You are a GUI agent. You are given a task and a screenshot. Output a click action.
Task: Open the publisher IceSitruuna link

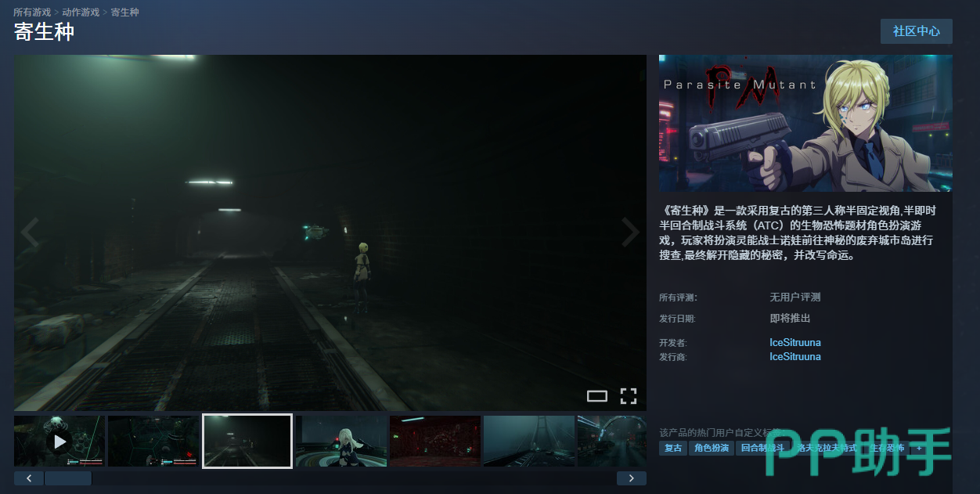coord(794,357)
